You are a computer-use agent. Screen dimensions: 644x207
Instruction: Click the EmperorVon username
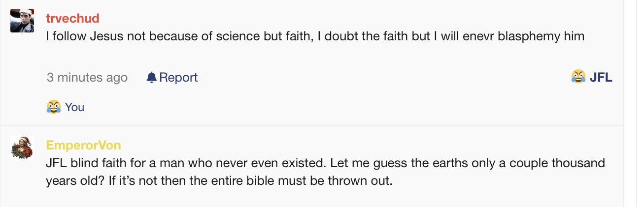tap(83, 146)
